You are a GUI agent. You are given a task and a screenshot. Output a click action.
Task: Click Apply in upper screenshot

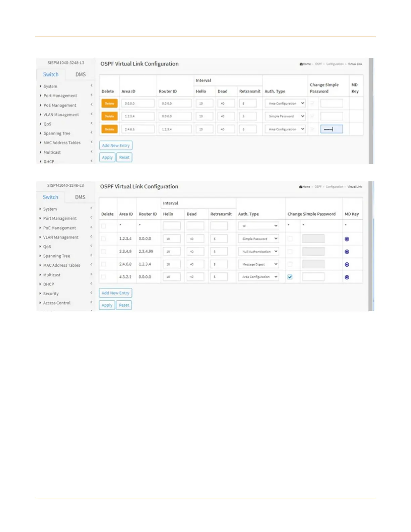107,158
